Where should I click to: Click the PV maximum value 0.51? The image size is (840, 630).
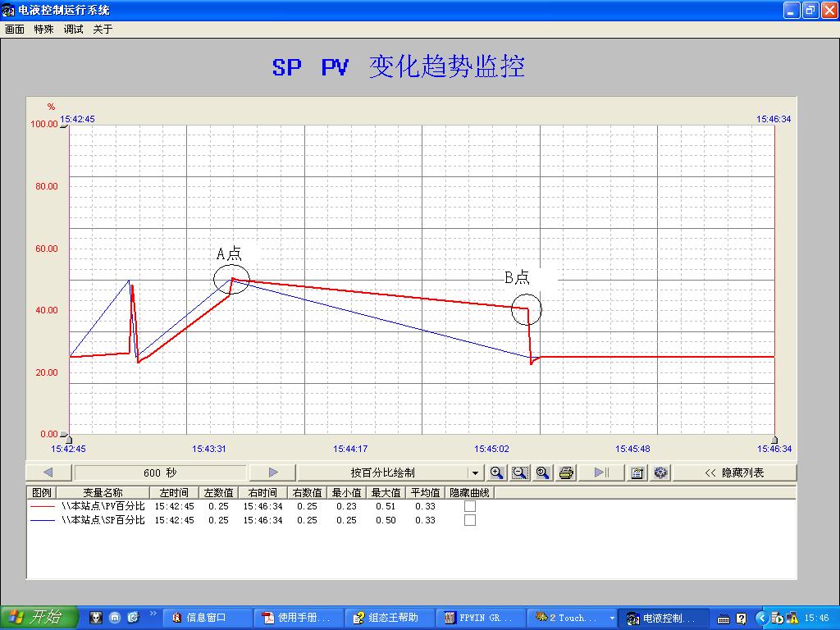(x=386, y=506)
